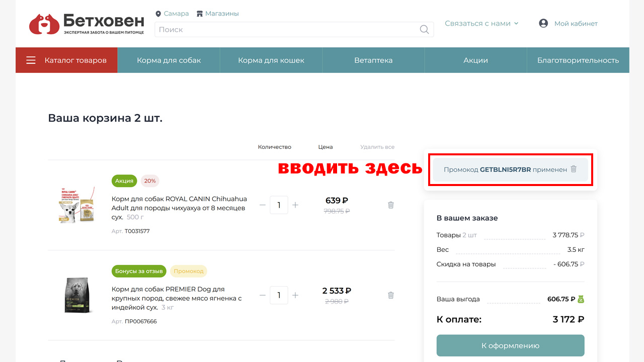Decrease quantity of PREMIER Dog food
The image size is (644, 362).
pos(262,295)
